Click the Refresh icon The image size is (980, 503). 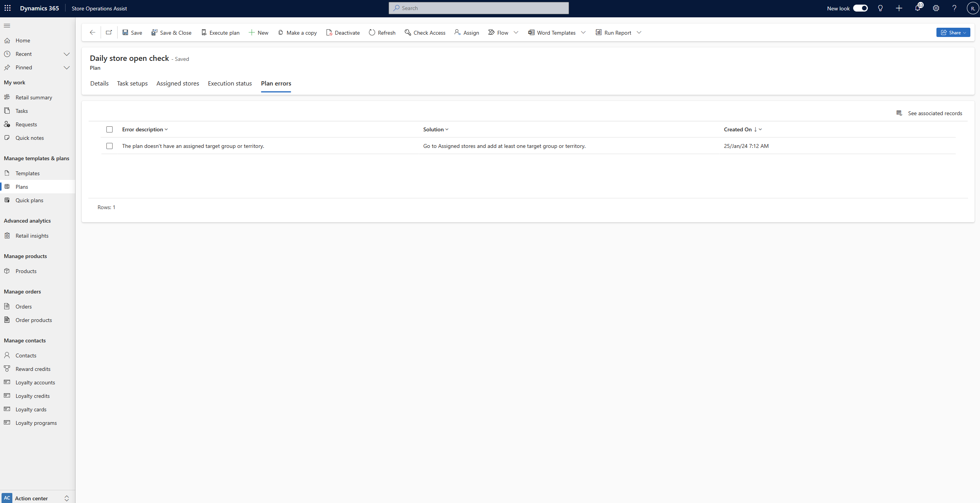pos(371,32)
